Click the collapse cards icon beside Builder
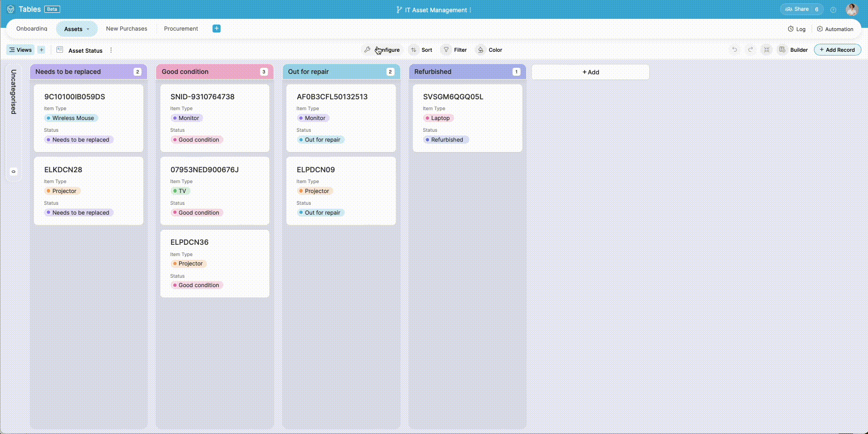The height and width of the screenshot is (434, 868). pos(766,49)
